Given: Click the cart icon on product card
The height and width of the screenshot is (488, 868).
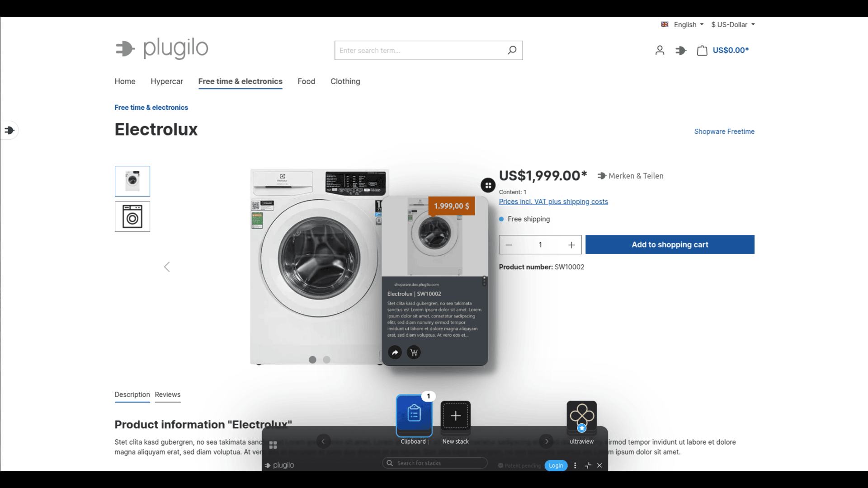Looking at the screenshot, I should pyautogui.click(x=414, y=352).
